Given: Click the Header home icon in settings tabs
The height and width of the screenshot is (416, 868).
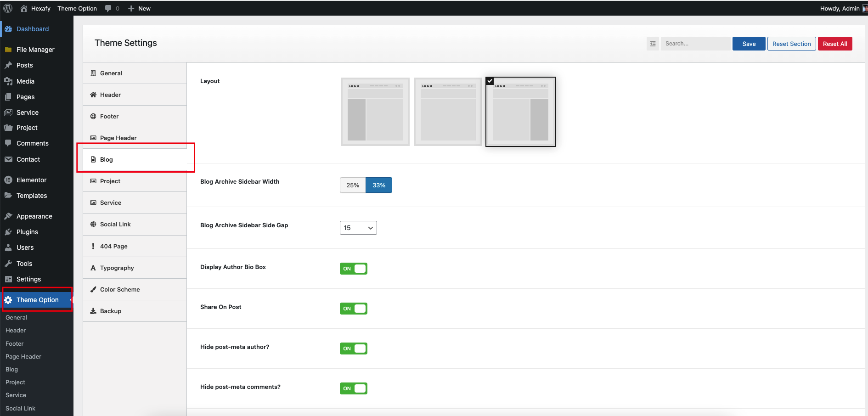Looking at the screenshot, I should point(93,95).
